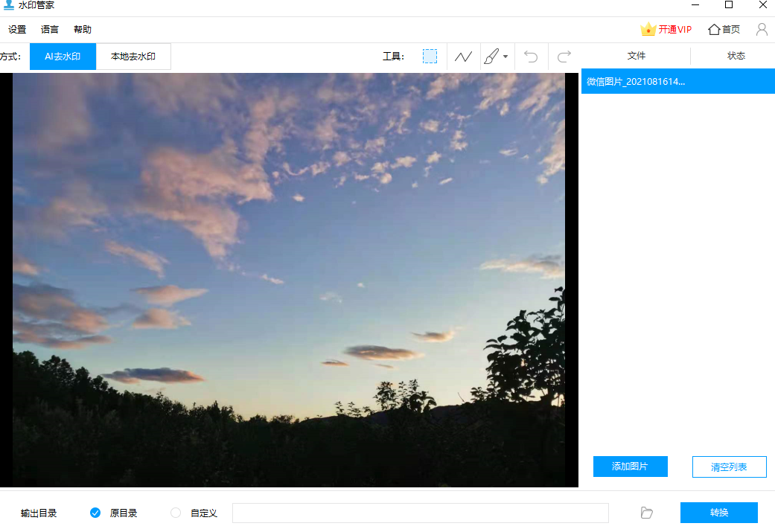Expand the brush tool dropdown arrow
Viewport: 775px width, 532px height.
pyautogui.click(x=506, y=57)
